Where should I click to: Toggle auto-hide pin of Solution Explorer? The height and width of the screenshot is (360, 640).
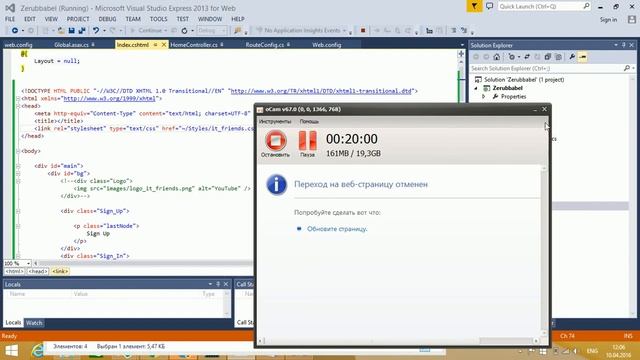click(624, 45)
